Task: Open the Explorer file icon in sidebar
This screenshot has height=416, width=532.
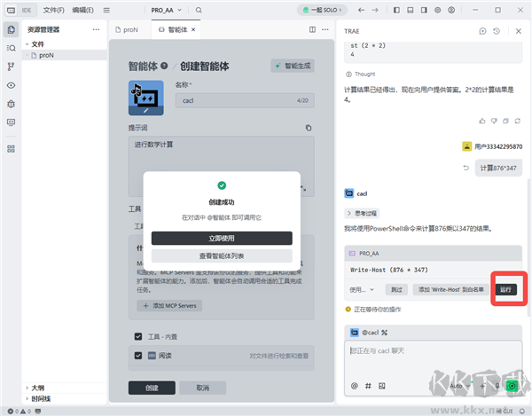Action: pos(11,29)
